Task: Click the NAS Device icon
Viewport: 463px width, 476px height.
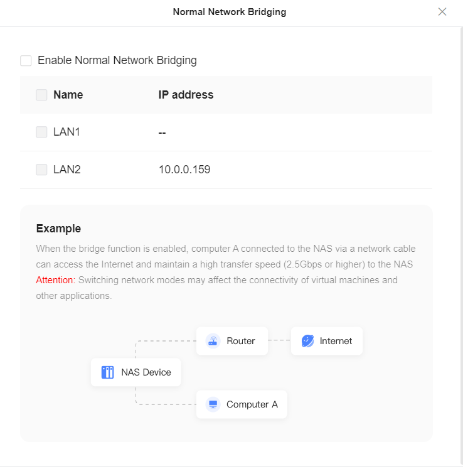Action: [107, 372]
